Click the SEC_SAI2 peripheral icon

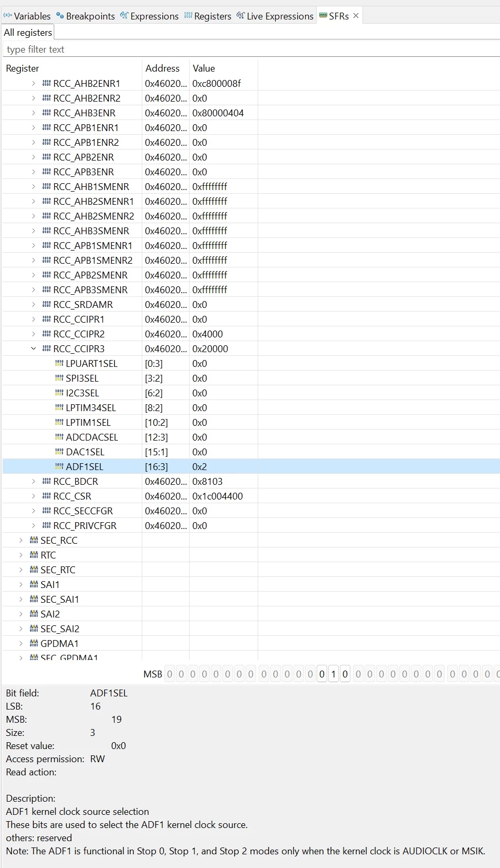[34, 628]
